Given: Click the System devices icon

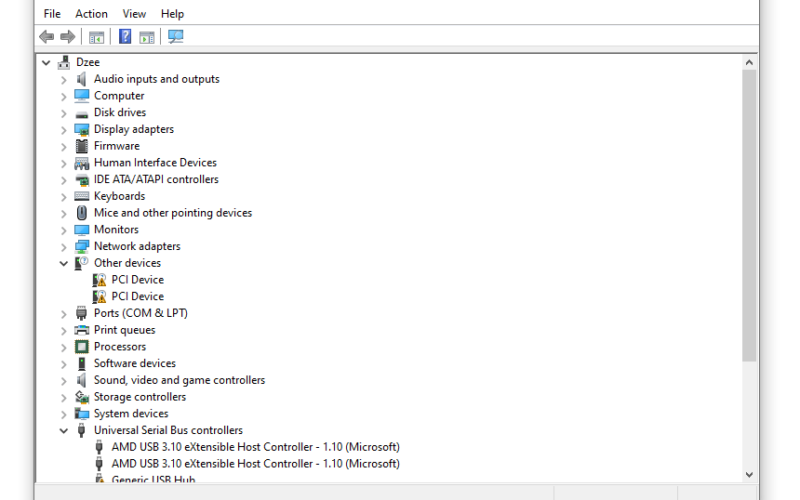Looking at the screenshot, I should pos(82,414).
